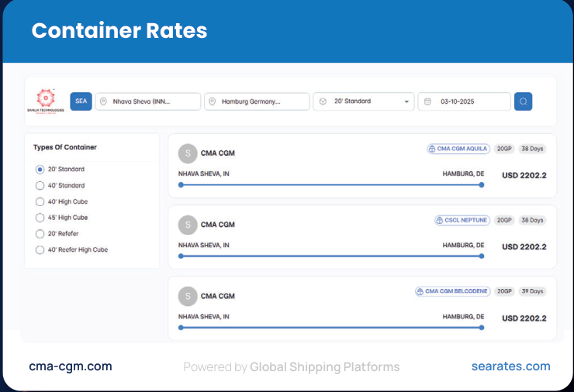This screenshot has width=574, height=392.
Task: Click route end dot on the BELCODENE card
Action: point(482,328)
